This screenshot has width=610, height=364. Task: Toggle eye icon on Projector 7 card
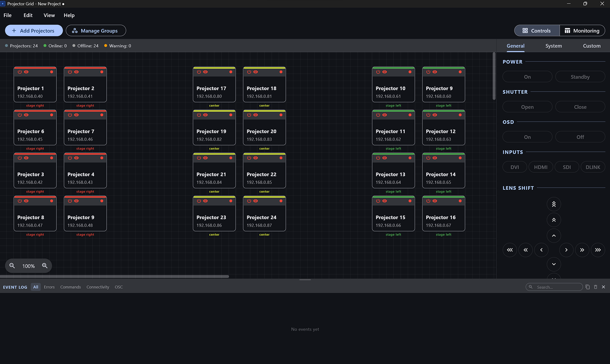pyautogui.click(x=76, y=115)
